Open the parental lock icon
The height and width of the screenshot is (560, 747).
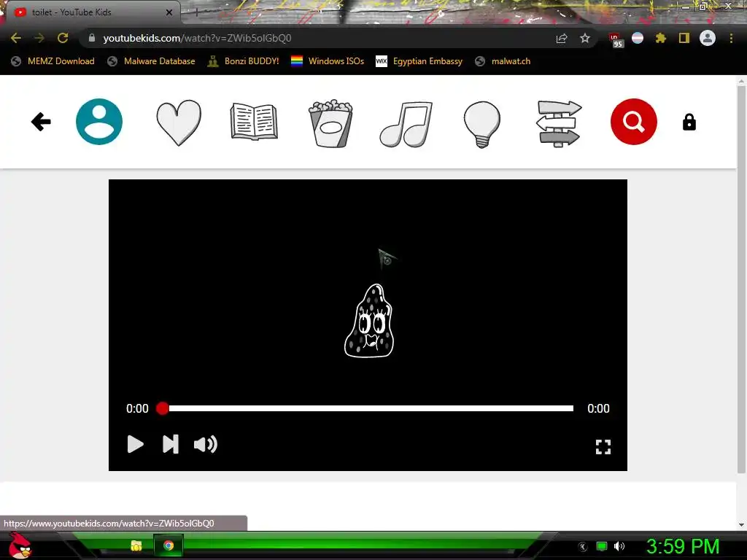(689, 122)
